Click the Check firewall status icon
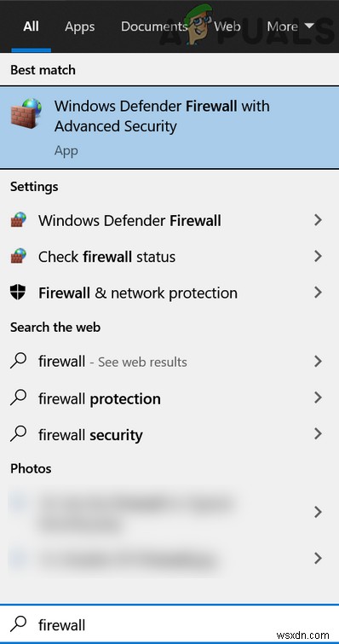The width and height of the screenshot is (339, 644). (19, 257)
